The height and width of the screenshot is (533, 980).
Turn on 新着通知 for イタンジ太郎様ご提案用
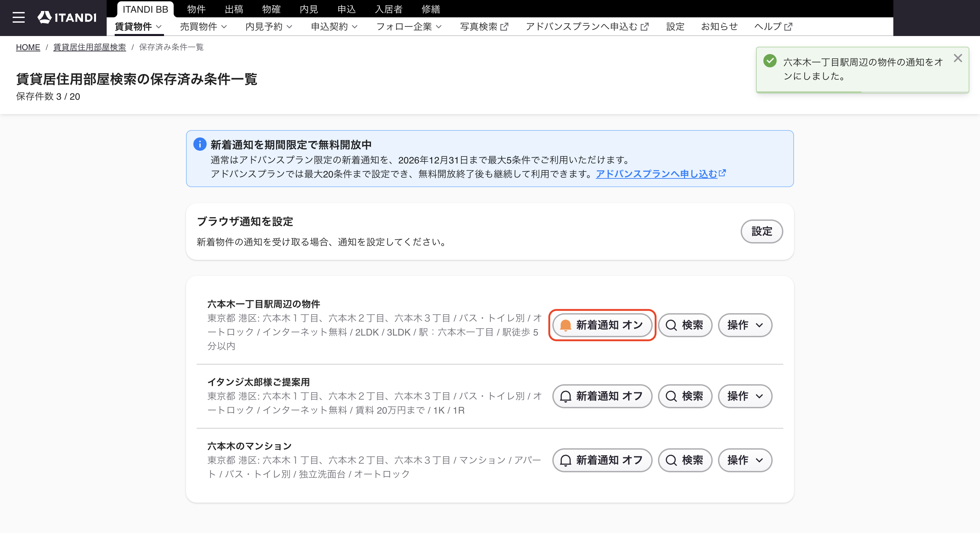tap(602, 396)
